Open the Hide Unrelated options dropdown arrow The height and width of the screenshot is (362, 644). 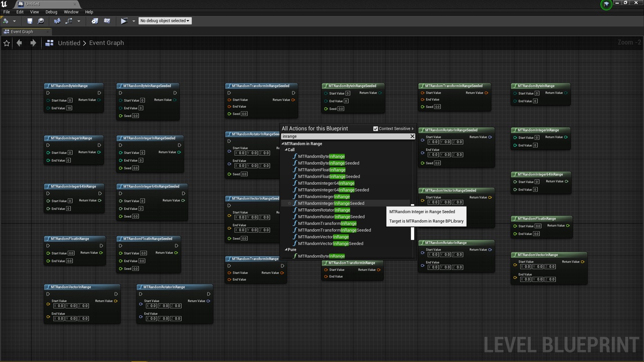click(x=79, y=21)
